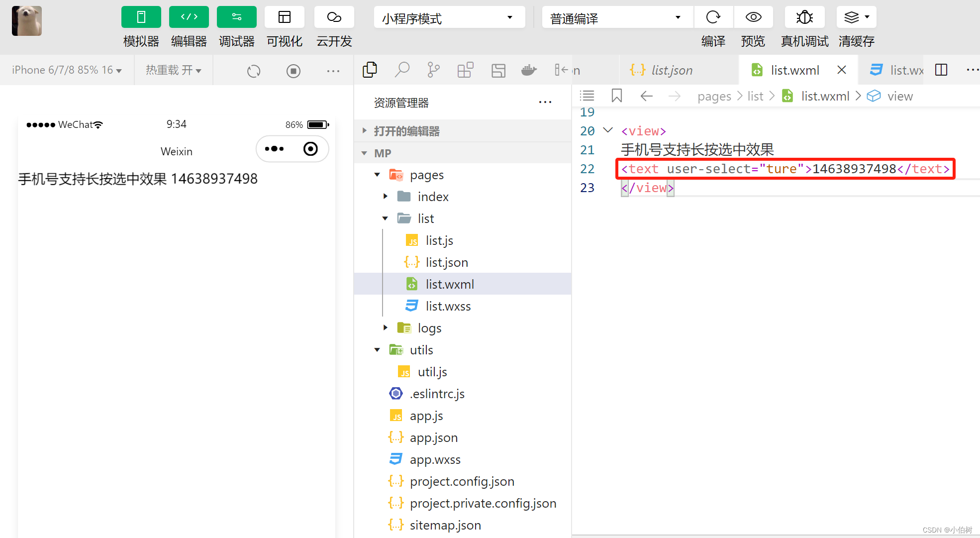Toggle the simulator panel button
This screenshot has height=538, width=980.
point(141,17)
